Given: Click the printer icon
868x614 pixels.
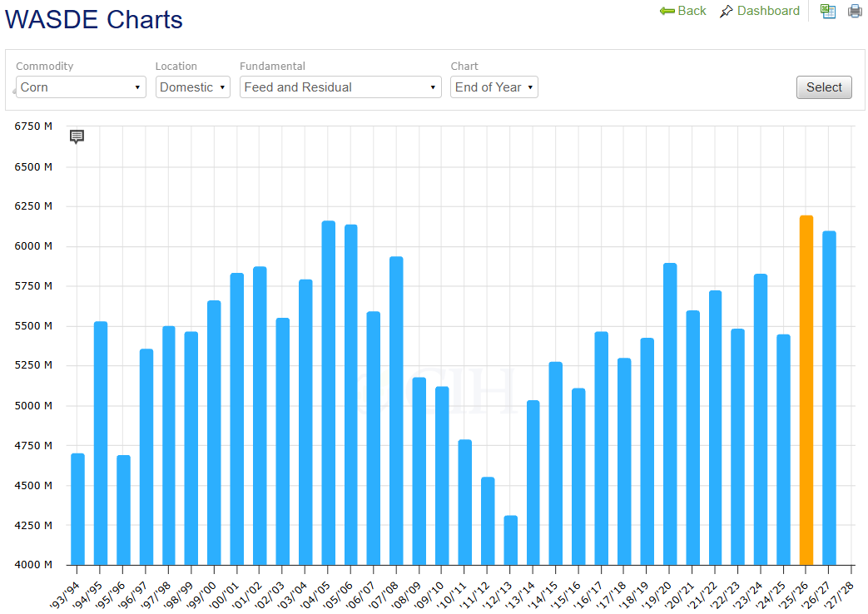Looking at the screenshot, I should [855, 11].
